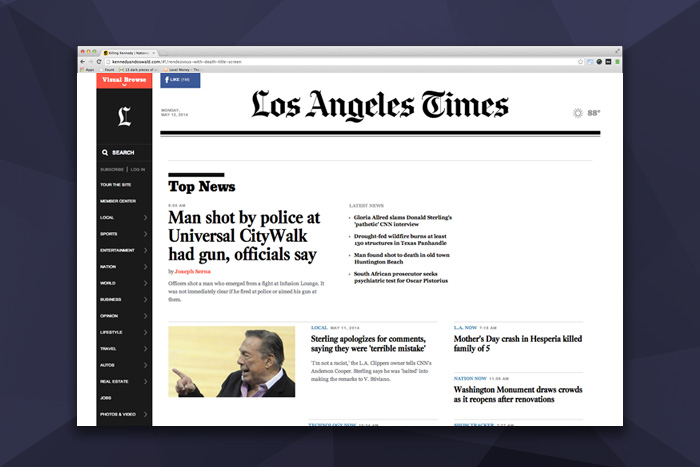Bookmark this page with the star icon
This screenshot has height=467, width=700.
pos(580,62)
